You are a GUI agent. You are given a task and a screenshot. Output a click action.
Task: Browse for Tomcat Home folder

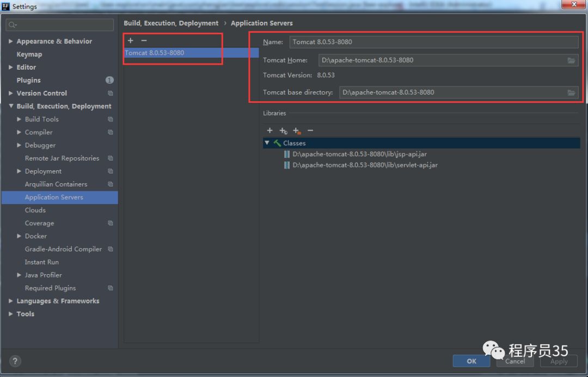[x=571, y=60]
